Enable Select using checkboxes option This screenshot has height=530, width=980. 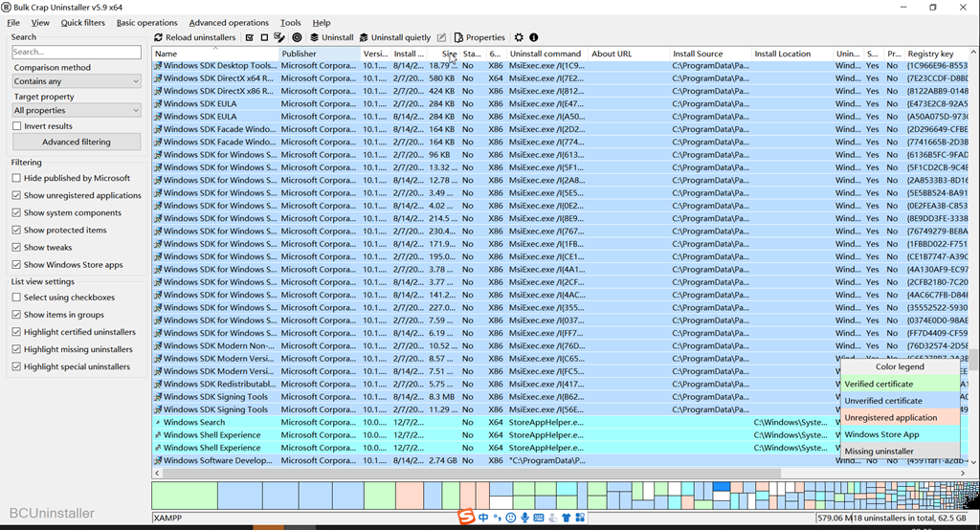[x=17, y=298]
